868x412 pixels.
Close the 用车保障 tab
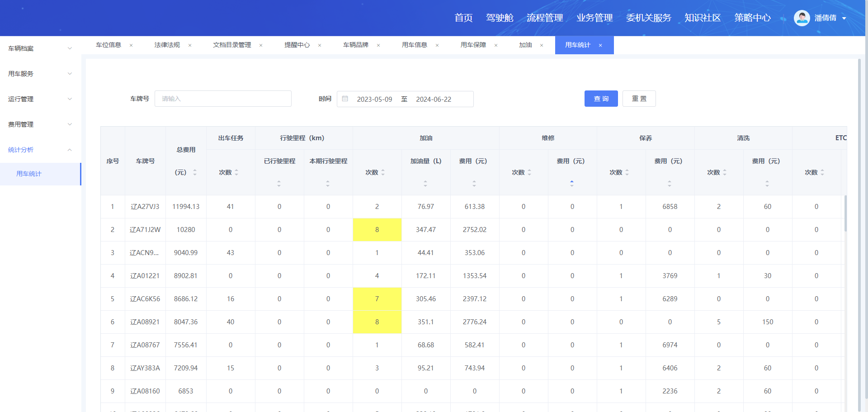point(496,45)
